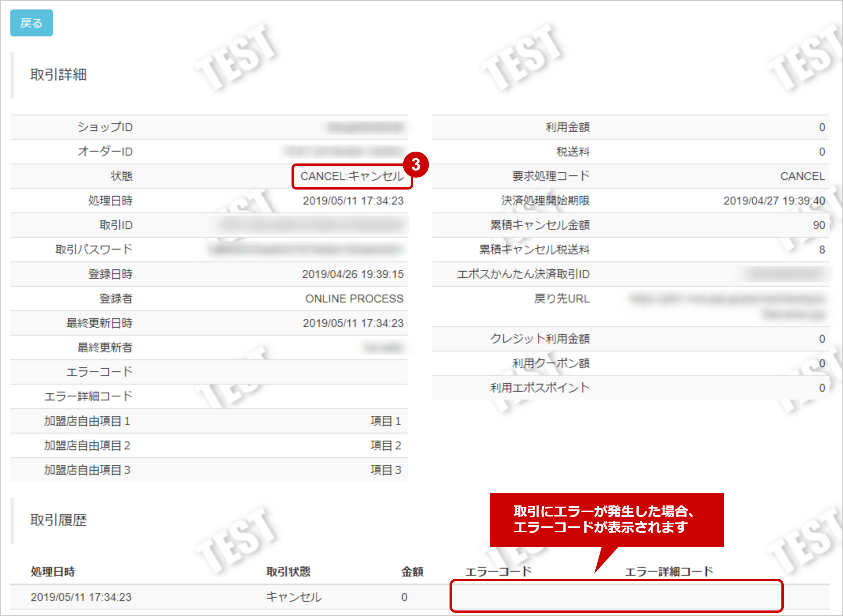843x616 pixels.
Task: Click the ONLINE PROCESS registrant value
Action: 354,299
